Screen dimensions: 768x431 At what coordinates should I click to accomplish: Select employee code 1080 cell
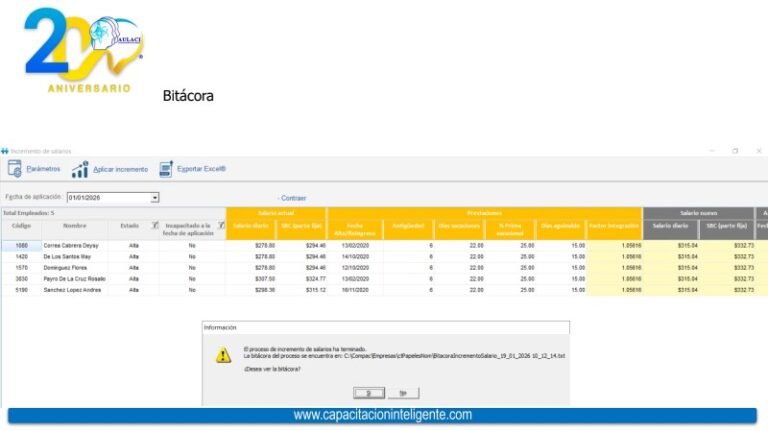[22, 245]
